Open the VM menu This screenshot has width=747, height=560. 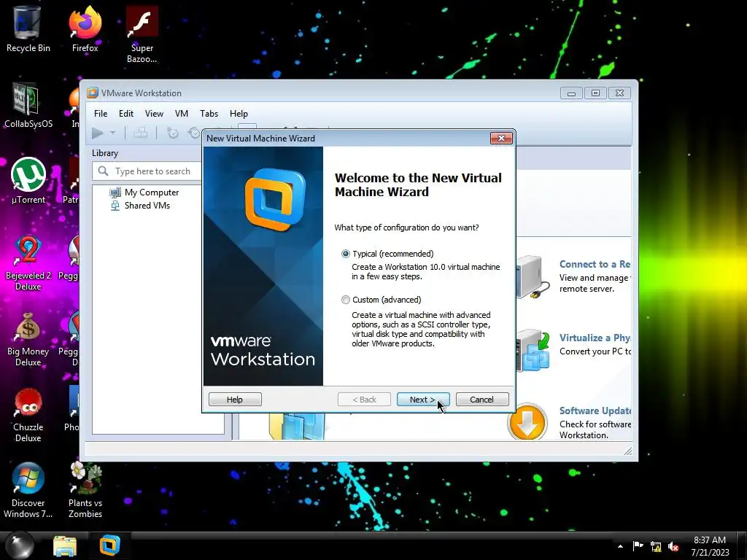point(182,113)
